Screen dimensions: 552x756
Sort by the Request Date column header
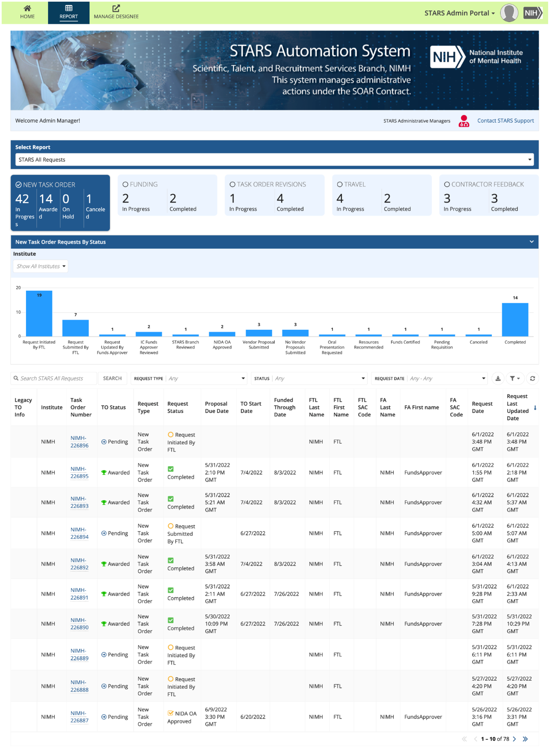click(x=482, y=407)
